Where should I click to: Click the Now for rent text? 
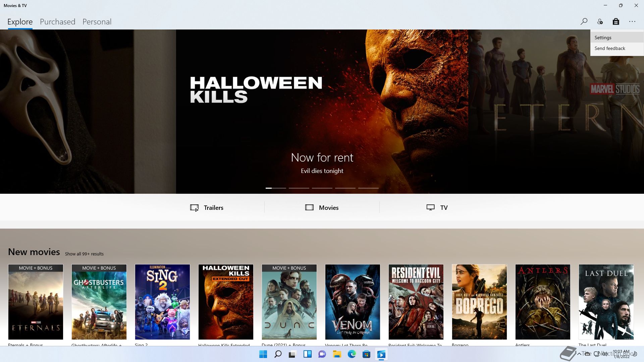322,158
